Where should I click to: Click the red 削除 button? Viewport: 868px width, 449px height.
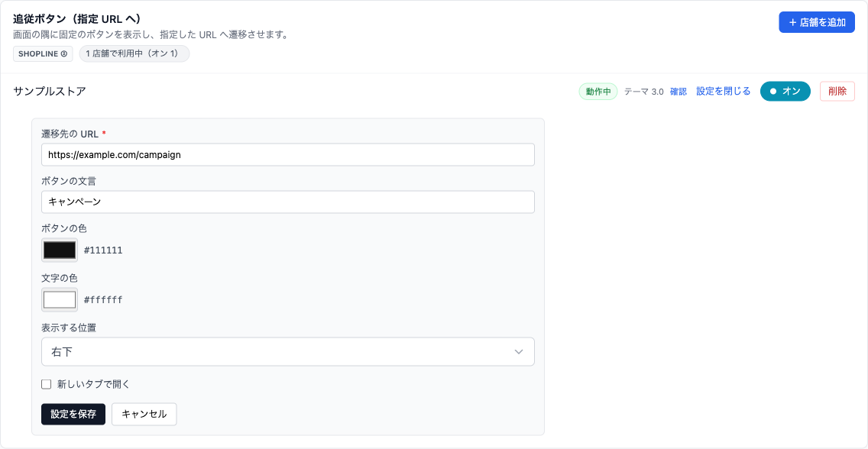[837, 91]
